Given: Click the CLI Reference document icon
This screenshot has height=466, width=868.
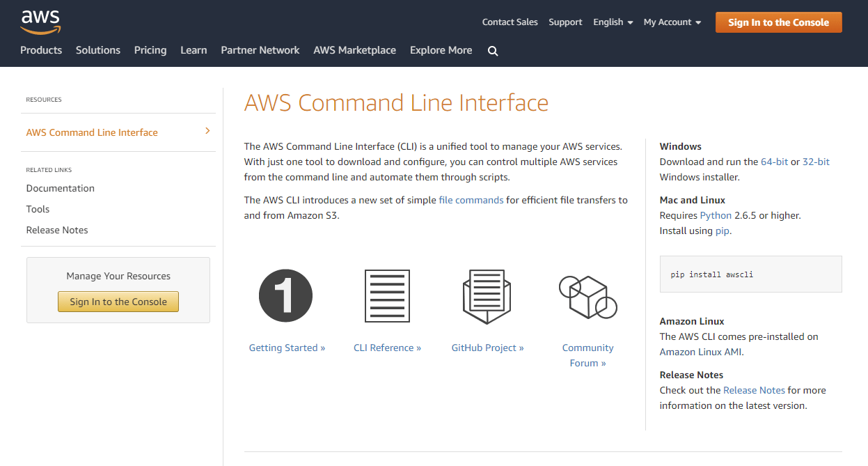Looking at the screenshot, I should click(387, 295).
